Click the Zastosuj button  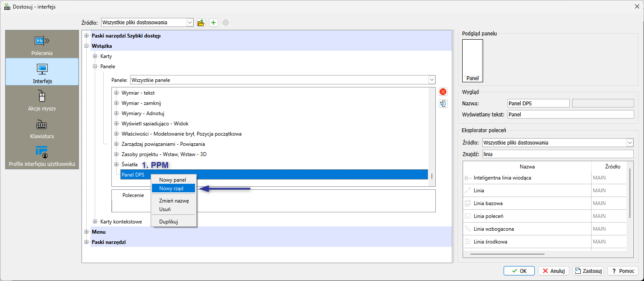tap(588, 271)
